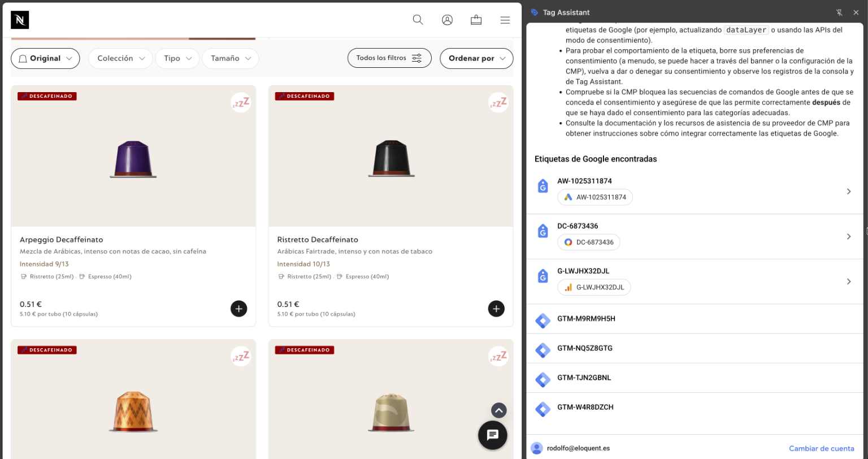Screen dimensions: 868x459
Task: Click the AW-1025311874 Google Ads chip
Action: pos(595,197)
